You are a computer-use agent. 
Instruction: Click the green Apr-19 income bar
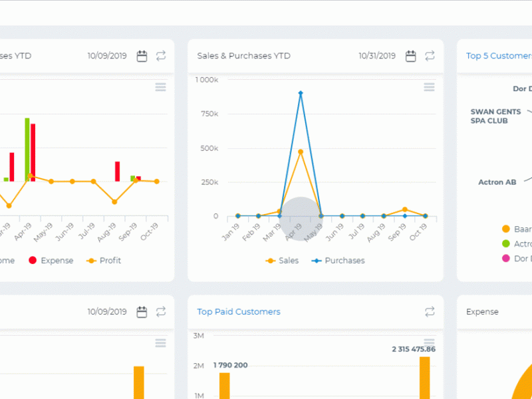[27, 150]
